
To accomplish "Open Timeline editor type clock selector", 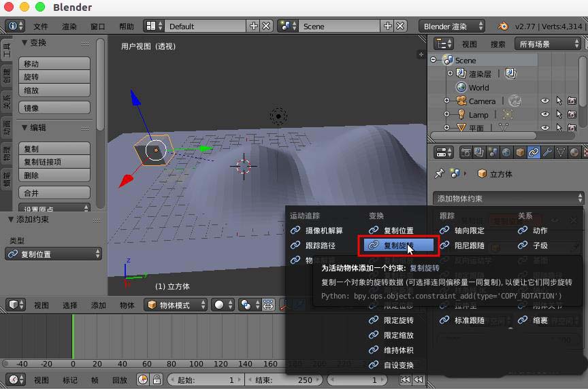I will point(16,379).
